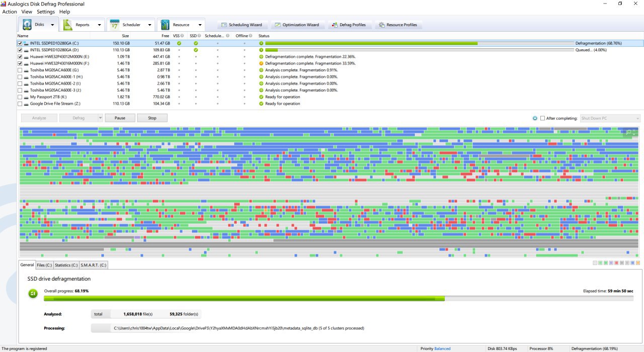
Task: Launch the Optimization Wizard
Action: [x=297, y=25]
